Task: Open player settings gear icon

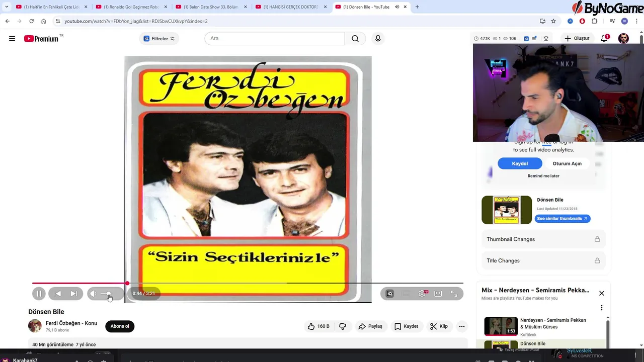Action: click(x=422, y=294)
